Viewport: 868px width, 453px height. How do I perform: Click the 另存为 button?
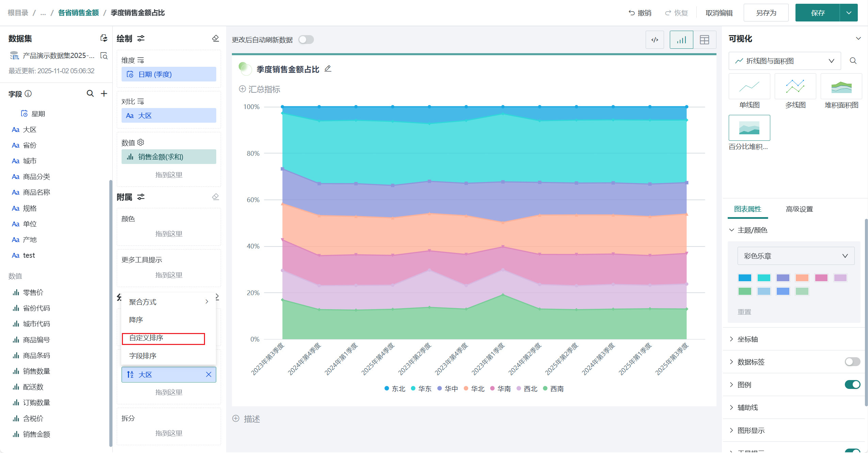click(766, 13)
